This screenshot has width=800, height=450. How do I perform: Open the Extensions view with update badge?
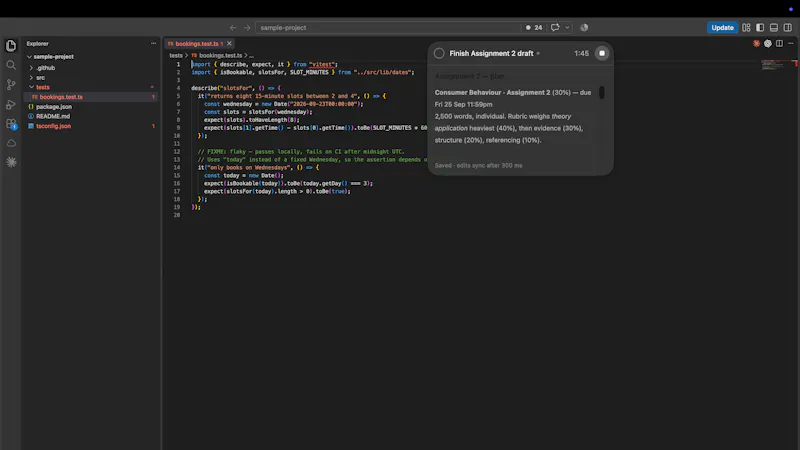(x=11, y=123)
